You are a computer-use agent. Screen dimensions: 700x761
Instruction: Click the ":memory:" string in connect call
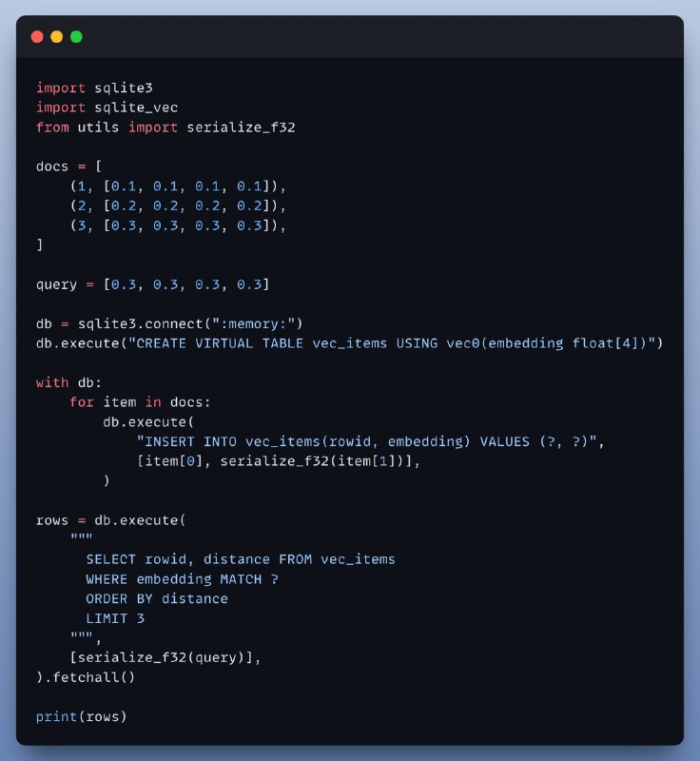click(x=254, y=323)
